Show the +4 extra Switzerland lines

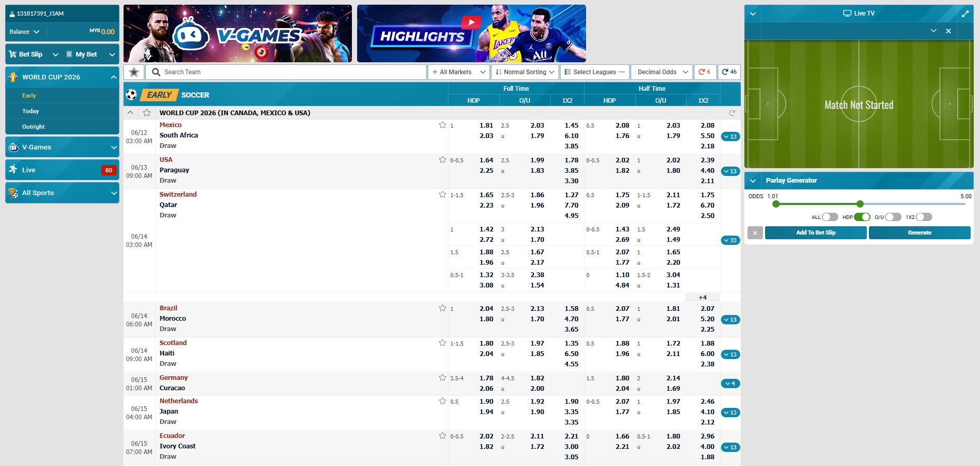pyautogui.click(x=702, y=297)
